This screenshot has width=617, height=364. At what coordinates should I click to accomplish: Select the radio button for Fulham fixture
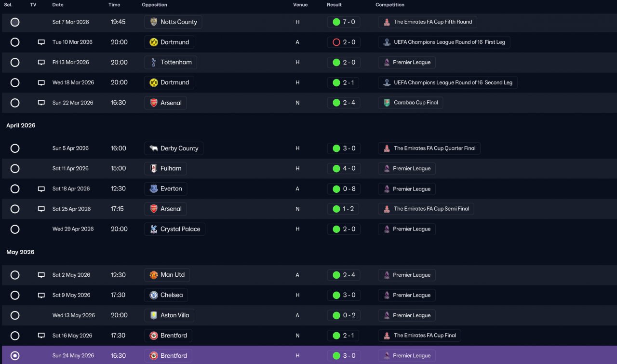coord(15,169)
